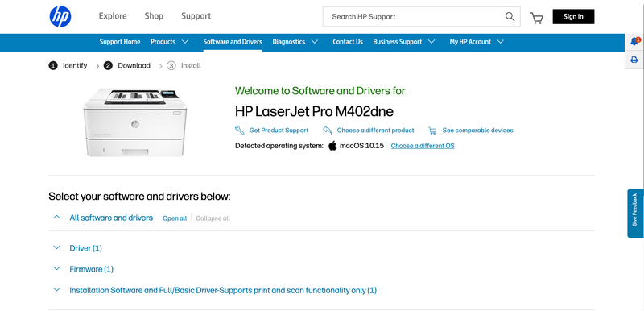This screenshot has height=311, width=644.
Task: Click the back-arrow icon beside Choose a different product
Action: click(x=328, y=131)
